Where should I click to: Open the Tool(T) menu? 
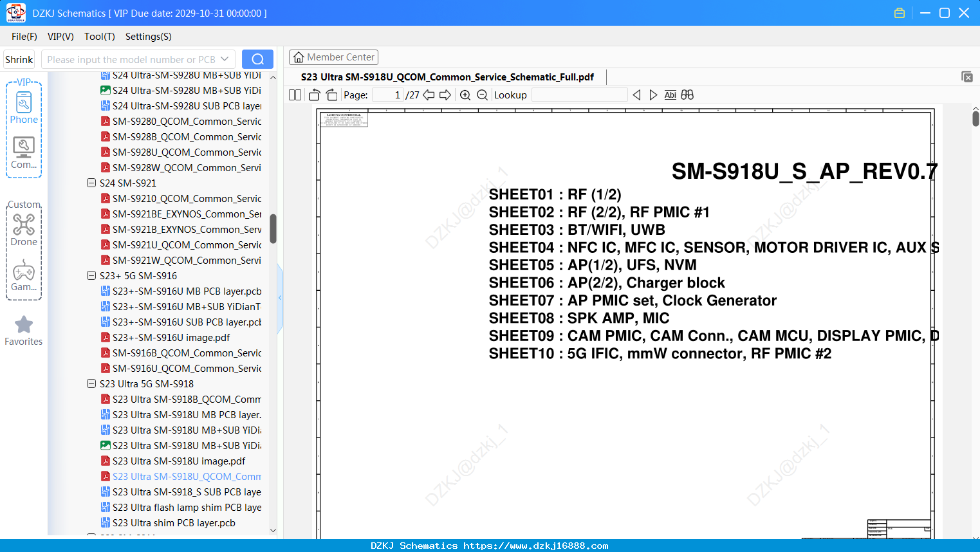100,37
